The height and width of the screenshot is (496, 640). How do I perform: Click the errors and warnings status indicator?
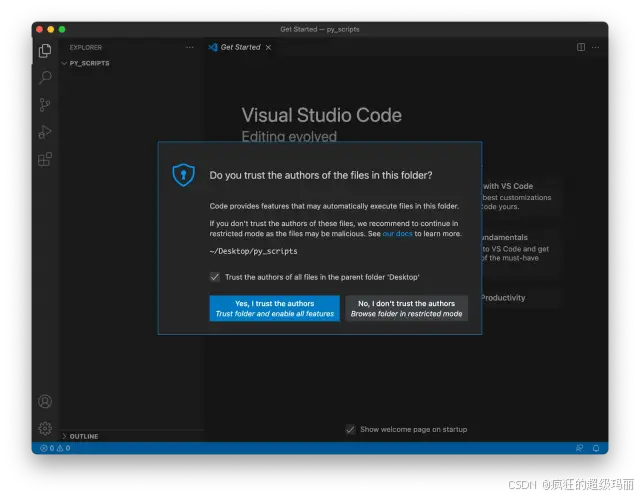[x=56, y=448]
